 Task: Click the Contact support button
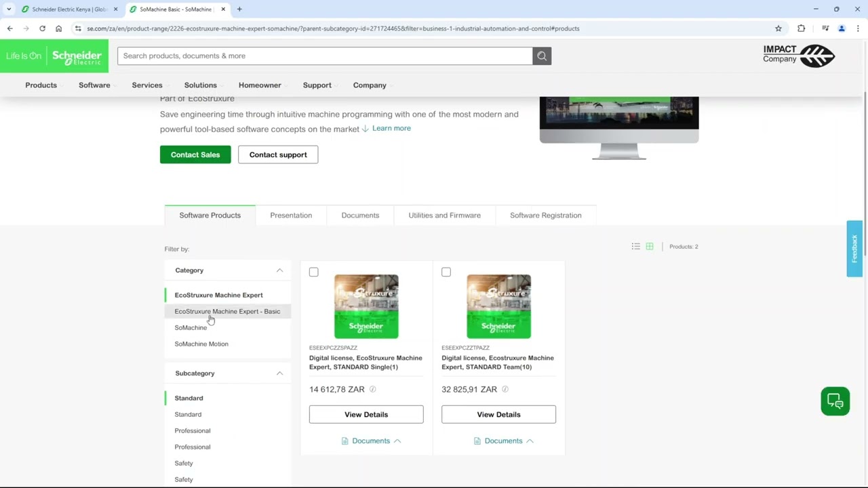pyautogui.click(x=278, y=155)
